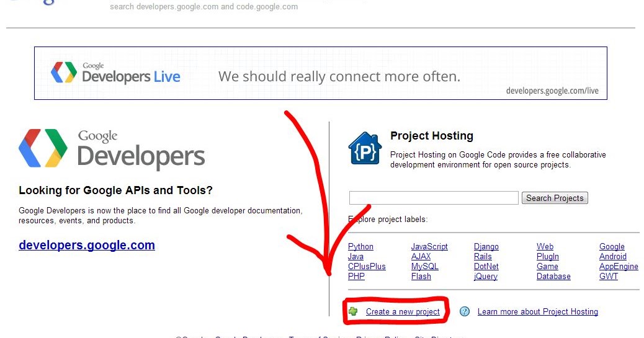Image resolution: width=644 pixels, height=338 pixels.
Task: Select the MySQL project label
Action: pyautogui.click(x=424, y=266)
